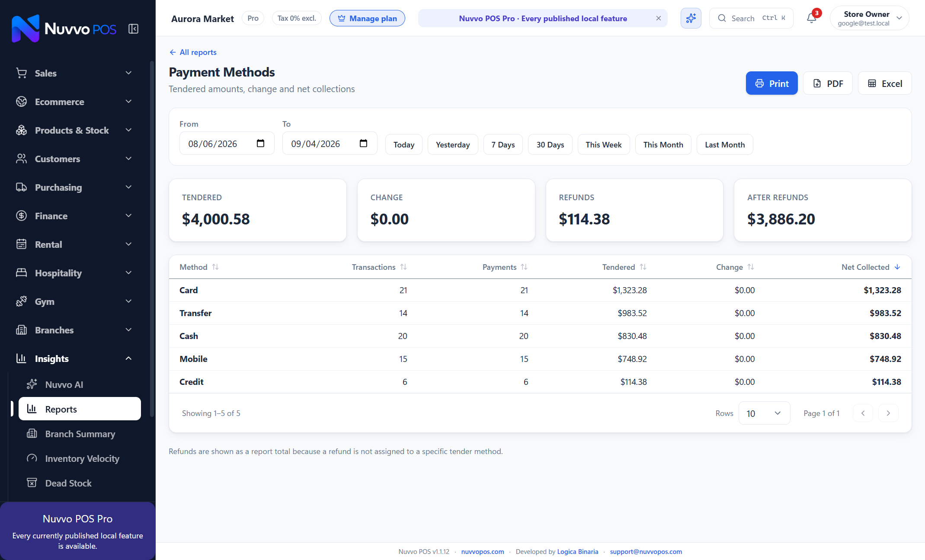925x560 pixels.
Task: Click the Tax 0% excl. badge
Action: coord(297,18)
